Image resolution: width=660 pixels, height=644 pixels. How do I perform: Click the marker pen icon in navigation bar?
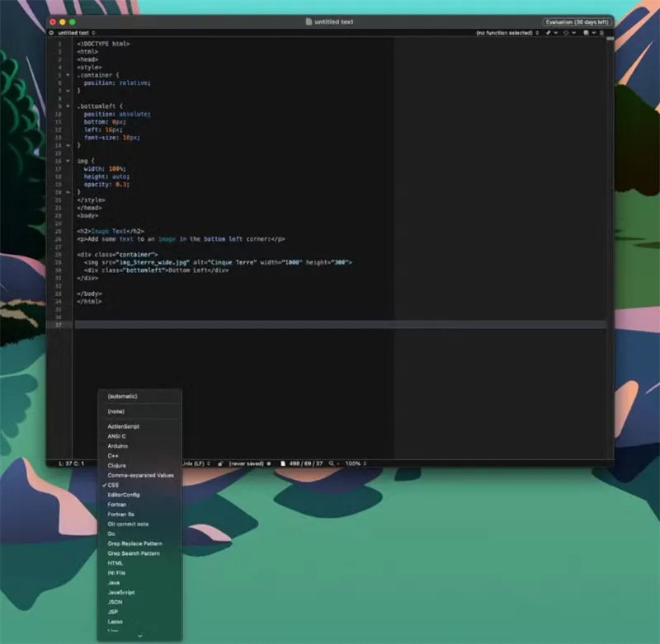(548, 32)
